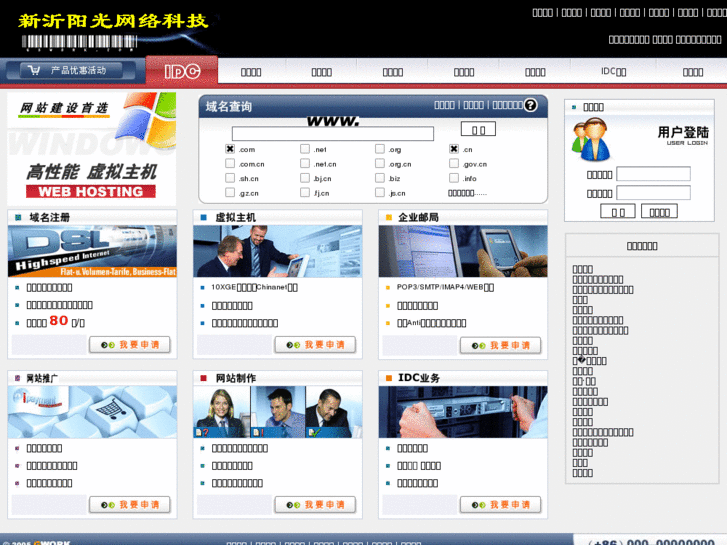
Task: Click 我要申请 under 网站推广
Action: pos(130,505)
